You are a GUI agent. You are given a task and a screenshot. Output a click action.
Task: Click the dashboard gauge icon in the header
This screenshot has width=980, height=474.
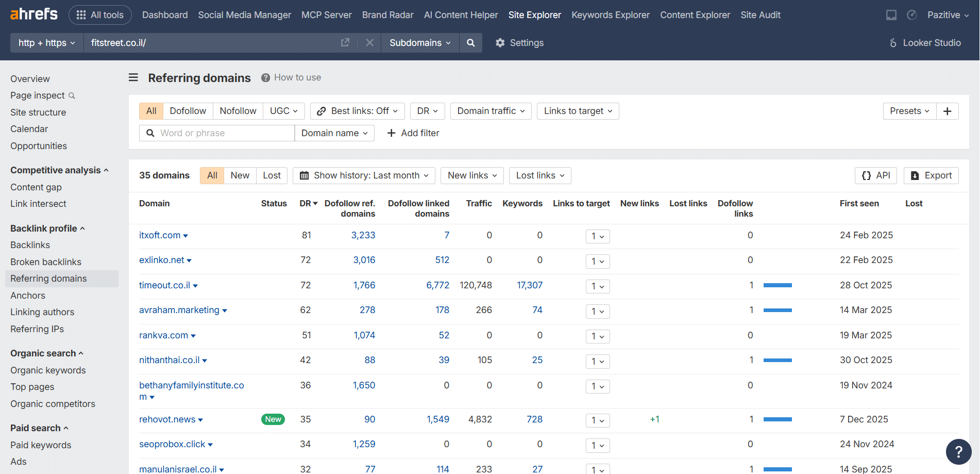[x=912, y=15]
